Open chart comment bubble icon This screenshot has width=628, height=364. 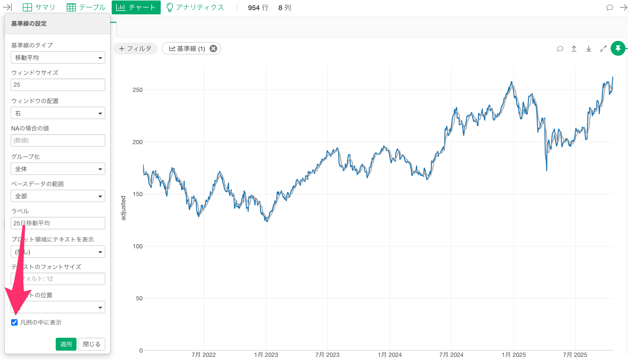pos(560,49)
